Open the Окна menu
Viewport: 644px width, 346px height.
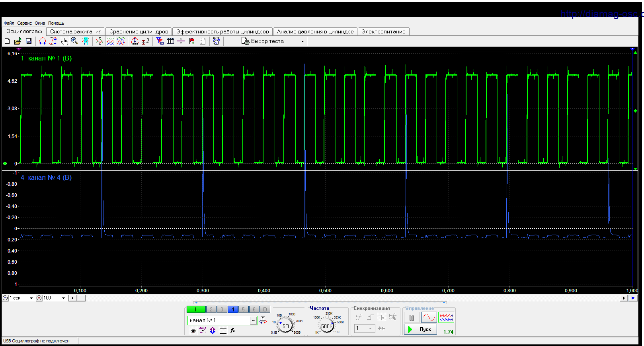40,23
